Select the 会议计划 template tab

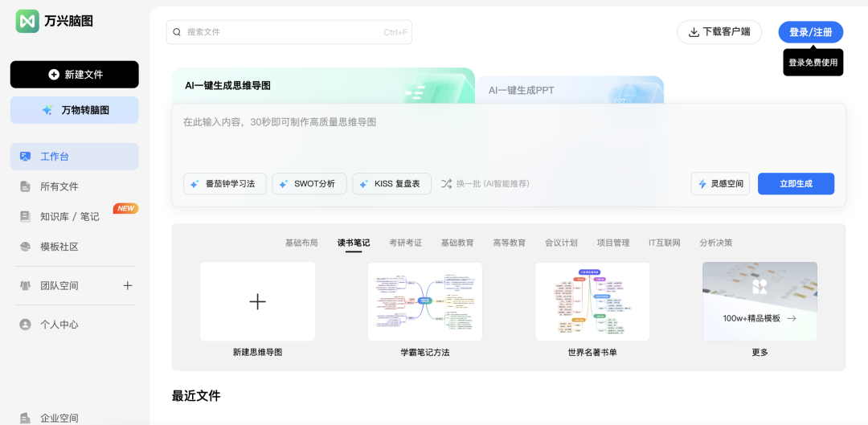point(561,243)
